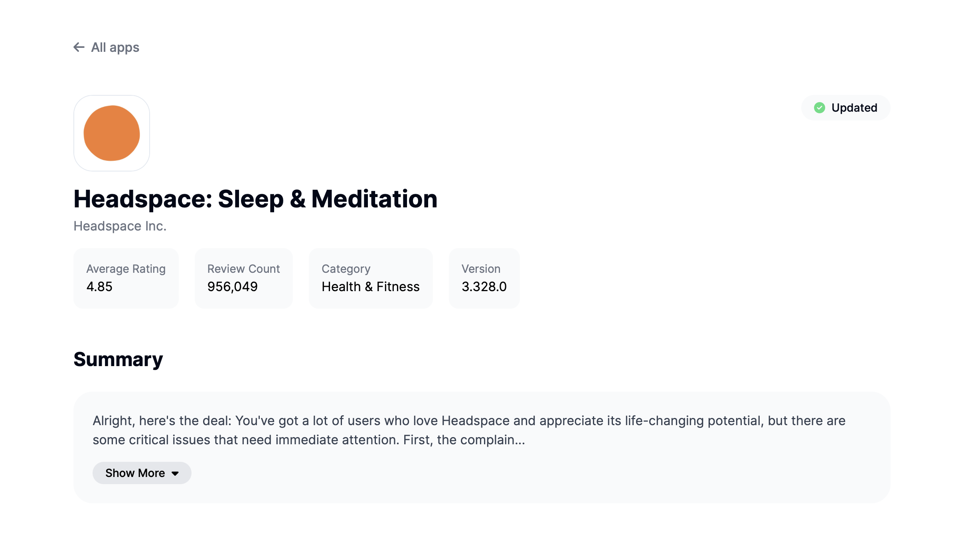This screenshot has width=980, height=536.
Task: Click the 956,049 review count value
Action: 232,287
